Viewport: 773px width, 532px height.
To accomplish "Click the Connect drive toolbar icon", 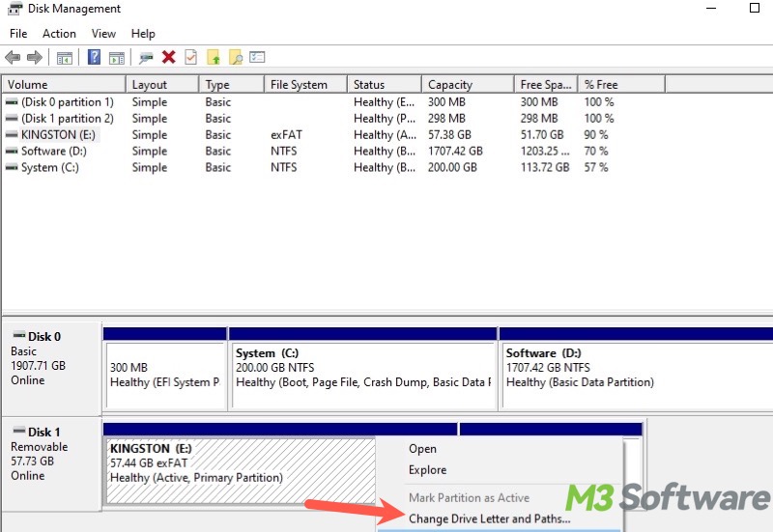I will [146, 58].
